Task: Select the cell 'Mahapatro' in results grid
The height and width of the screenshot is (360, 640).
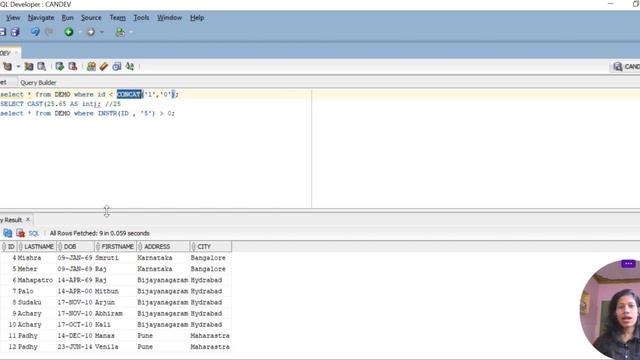Action: pos(36,280)
